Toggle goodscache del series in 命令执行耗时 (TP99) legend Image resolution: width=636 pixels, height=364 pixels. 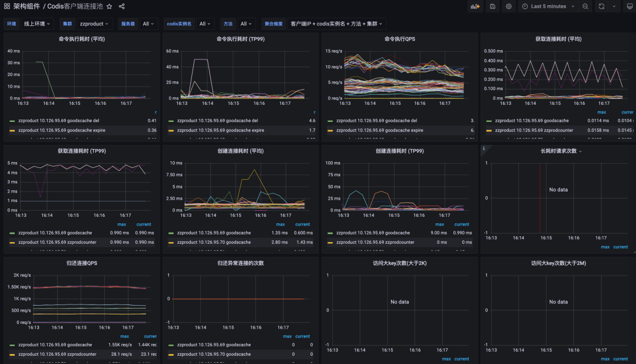217,121
